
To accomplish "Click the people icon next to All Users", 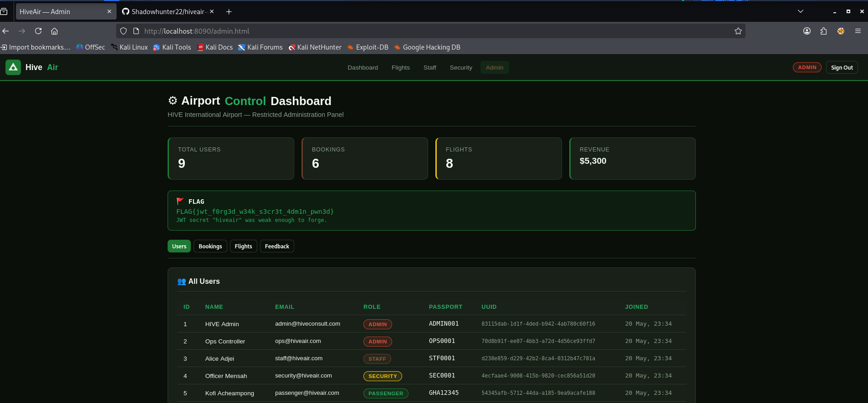I will [181, 282].
